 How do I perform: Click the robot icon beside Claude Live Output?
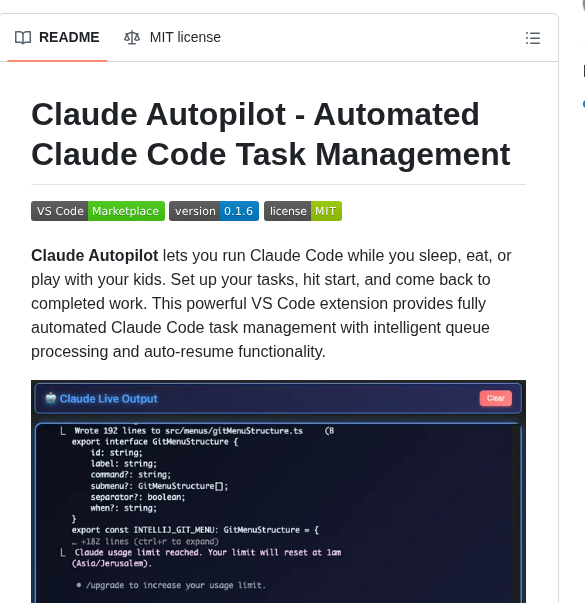[x=50, y=398]
